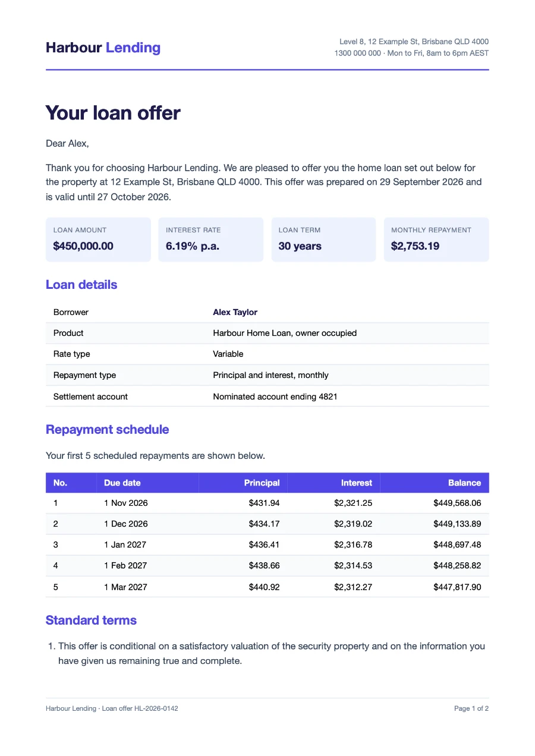Screen dimensions: 535x756
Task: Click the interest amount $2,316.78
Action: (353, 544)
